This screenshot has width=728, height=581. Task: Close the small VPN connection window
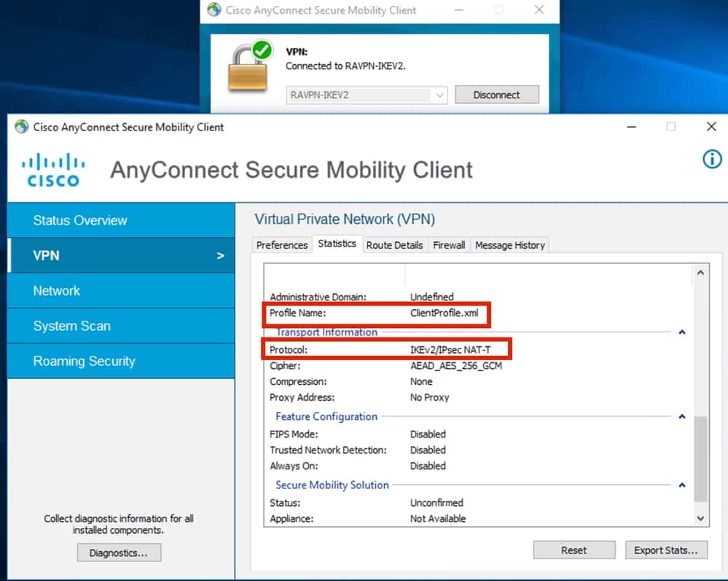(539, 9)
